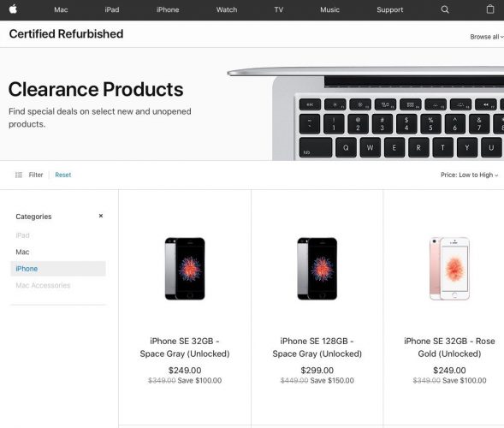Select the Mac menu item in navigation bar
This screenshot has height=428, width=504.
61,9
